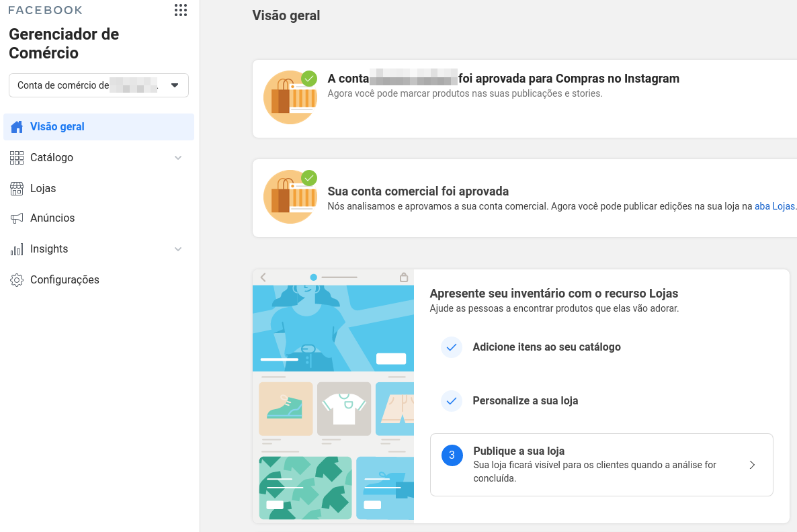This screenshot has height=532, width=797.
Task: Click the store preview hero banner image
Action: (x=333, y=328)
